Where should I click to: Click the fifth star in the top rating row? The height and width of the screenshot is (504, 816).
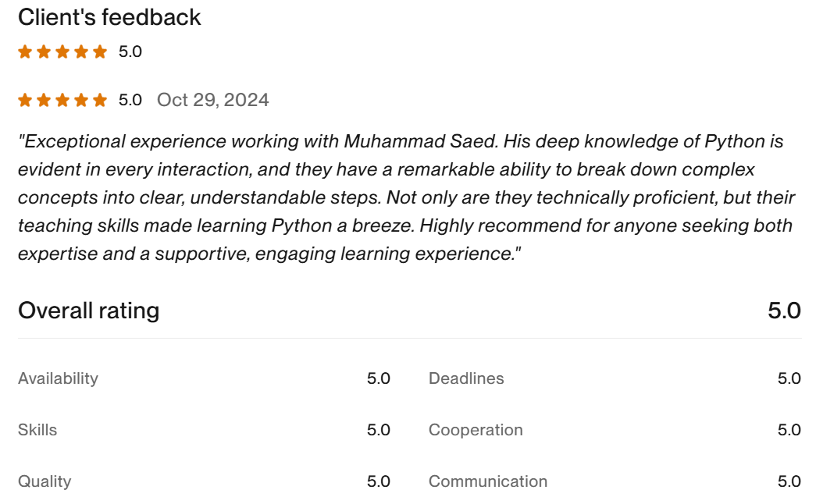100,52
